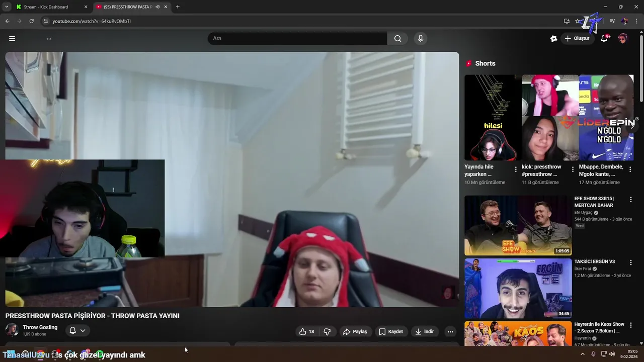Viewport: 644px width, 362px height.
Task: Open the account avatar menu
Action: coord(623,39)
